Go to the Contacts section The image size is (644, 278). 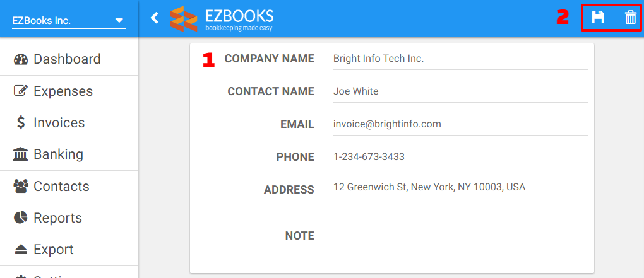(69, 187)
